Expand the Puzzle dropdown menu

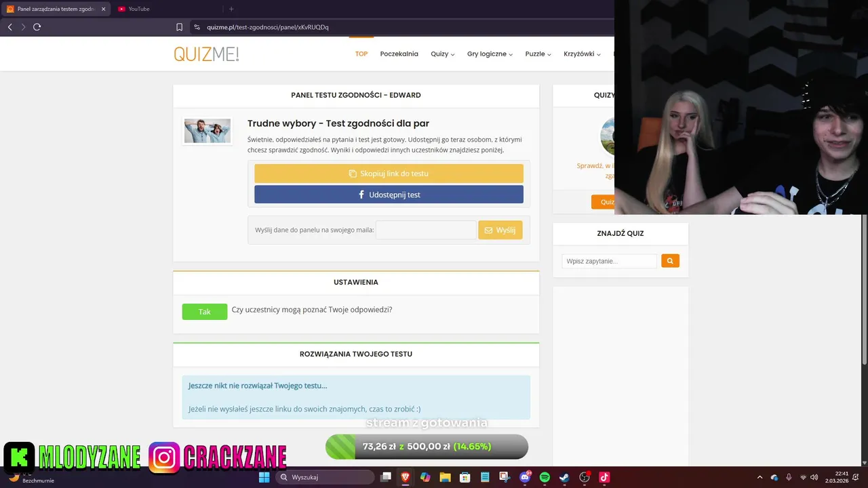point(538,54)
